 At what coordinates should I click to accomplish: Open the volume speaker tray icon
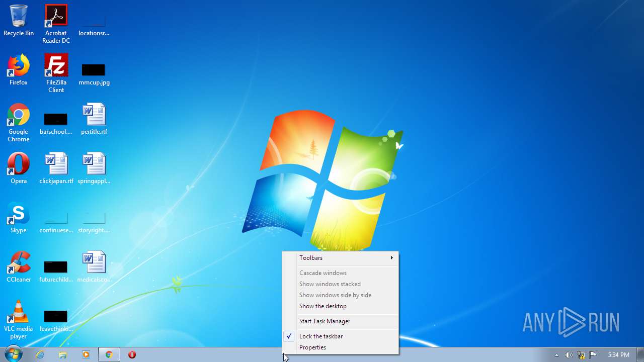pyautogui.click(x=569, y=355)
